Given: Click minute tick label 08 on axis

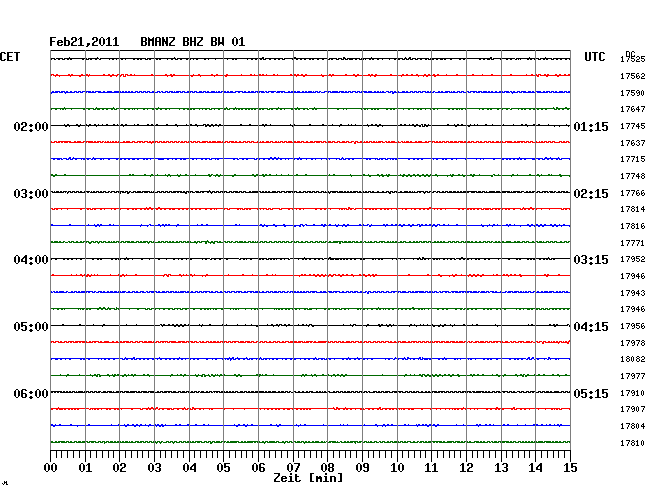Looking at the screenshot, I should click(x=327, y=468).
